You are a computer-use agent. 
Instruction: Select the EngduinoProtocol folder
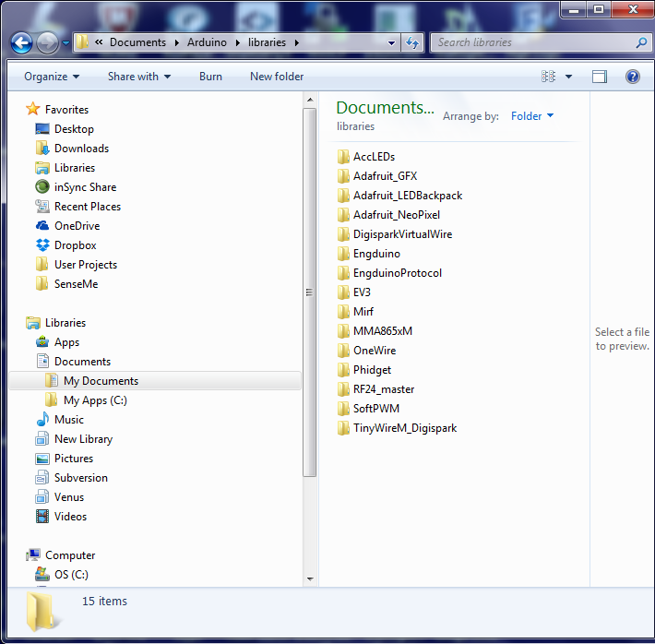(389, 273)
